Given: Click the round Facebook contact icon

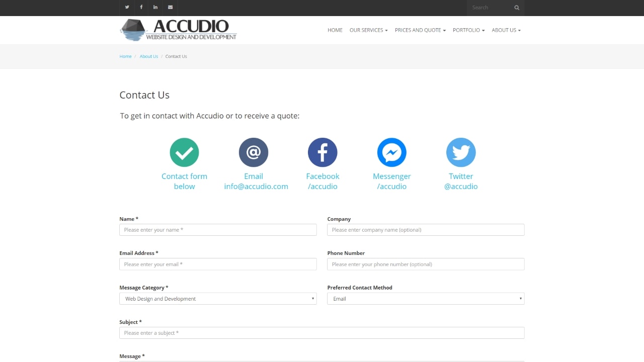Looking at the screenshot, I should [323, 152].
